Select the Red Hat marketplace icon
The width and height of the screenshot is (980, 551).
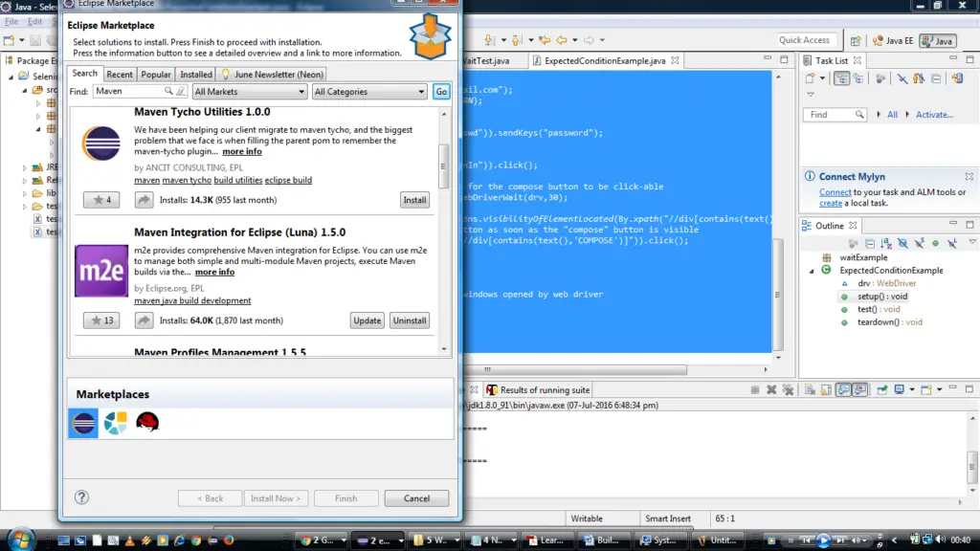pos(146,423)
